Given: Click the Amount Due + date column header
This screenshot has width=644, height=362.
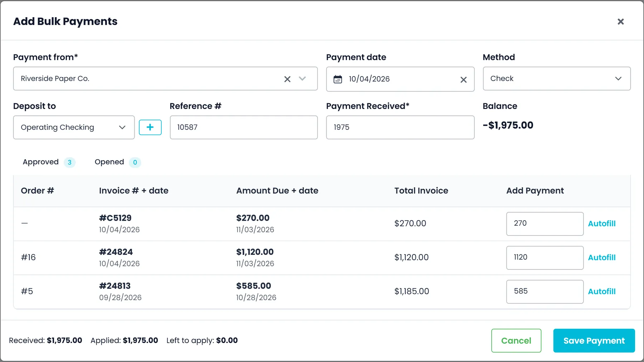Looking at the screenshot, I should [x=277, y=191].
